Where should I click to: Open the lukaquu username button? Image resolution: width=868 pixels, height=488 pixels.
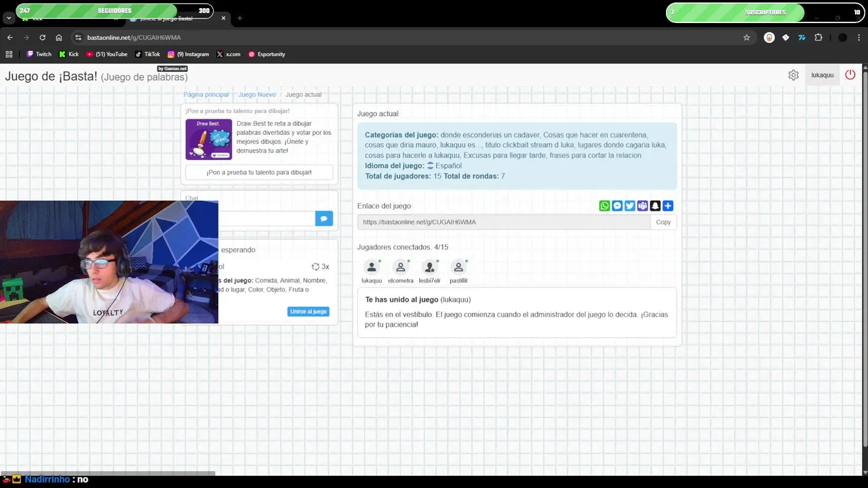(822, 75)
